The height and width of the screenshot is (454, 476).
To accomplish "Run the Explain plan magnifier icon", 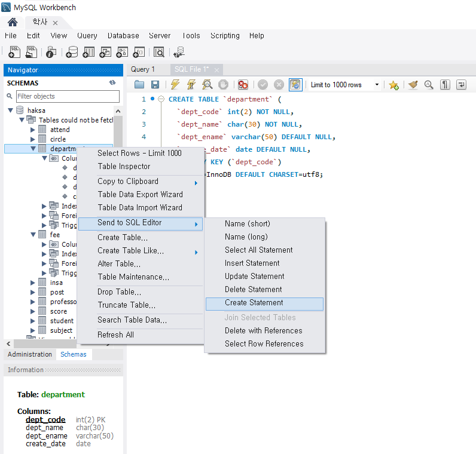I will tap(208, 84).
